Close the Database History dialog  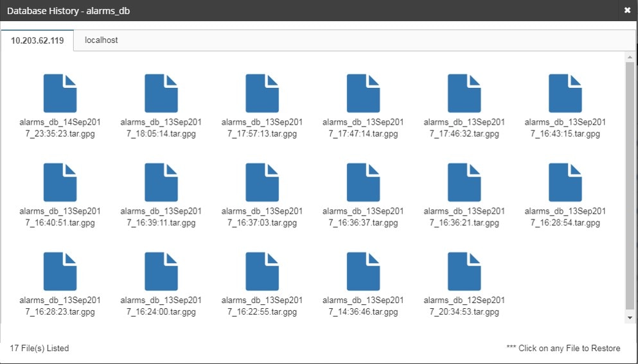tap(627, 10)
